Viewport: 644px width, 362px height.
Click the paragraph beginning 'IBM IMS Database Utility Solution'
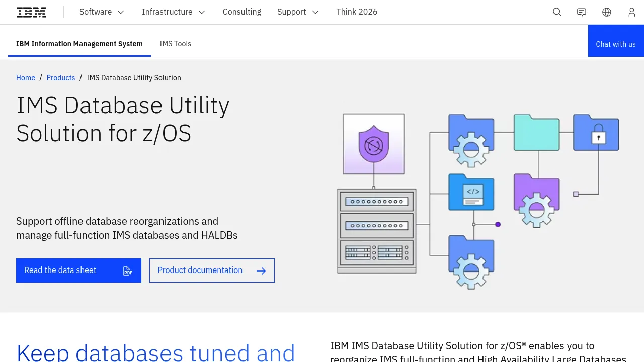[x=478, y=352]
